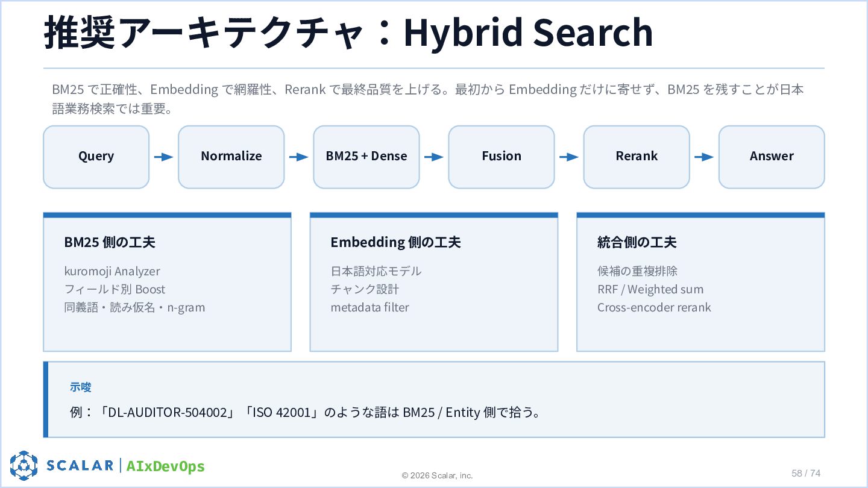The width and height of the screenshot is (868, 488).
Task: Click the SCALAR wordmark text
Action: click(x=80, y=465)
